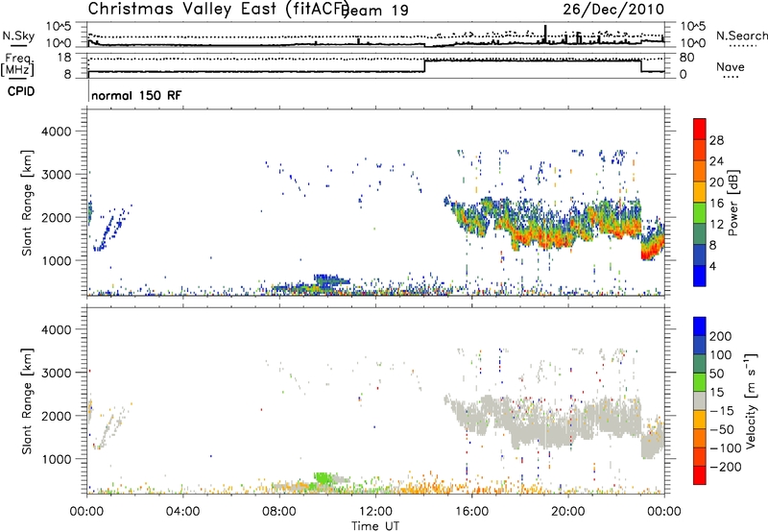
Task: Click the 'N.Sky' legend label
Action: click(x=18, y=36)
